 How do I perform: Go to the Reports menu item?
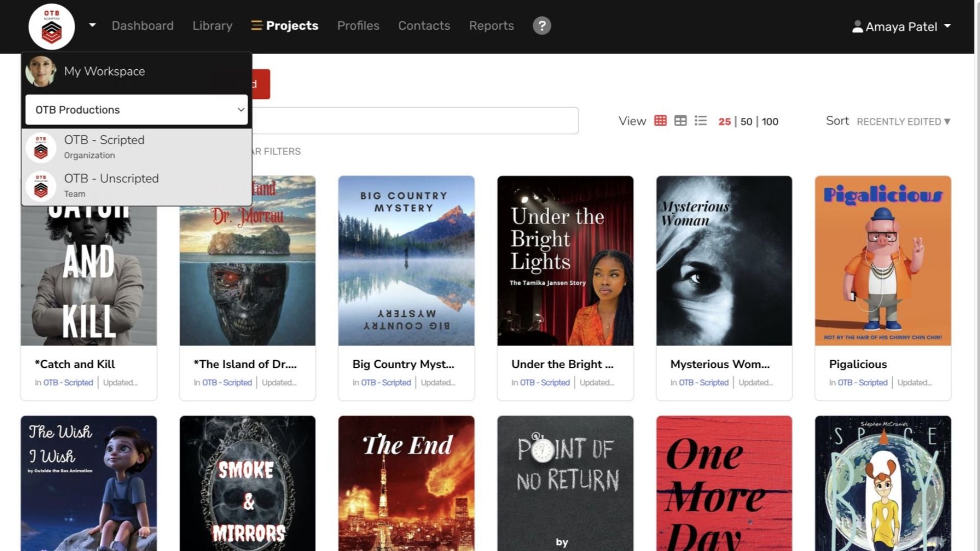[x=491, y=26]
